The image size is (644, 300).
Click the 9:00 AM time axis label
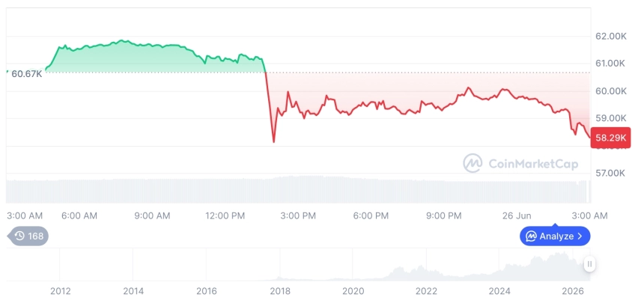(x=152, y=216)
